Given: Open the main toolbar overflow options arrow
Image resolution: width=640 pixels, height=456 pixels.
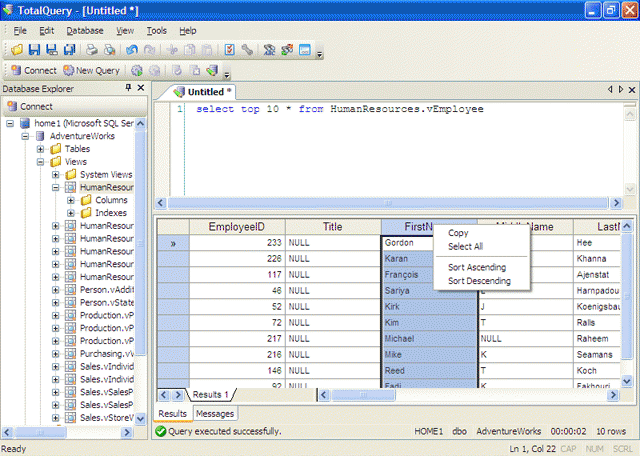Looking at the screenshot, I should click(320, 54).
